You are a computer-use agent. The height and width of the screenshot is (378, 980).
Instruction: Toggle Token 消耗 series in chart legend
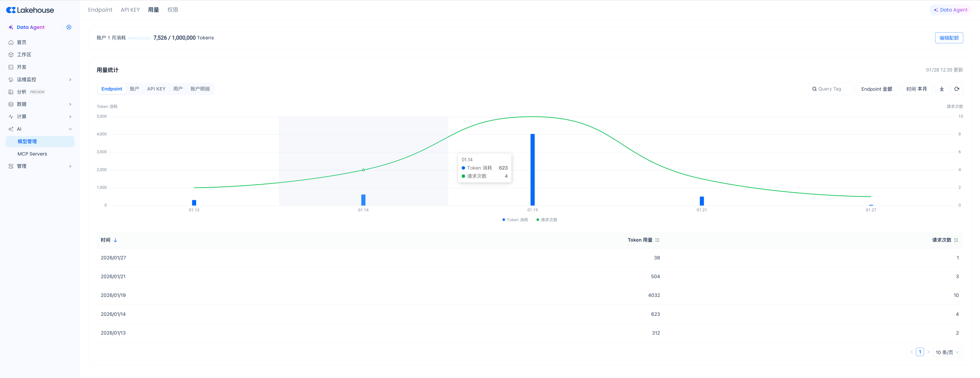point(515,220)
